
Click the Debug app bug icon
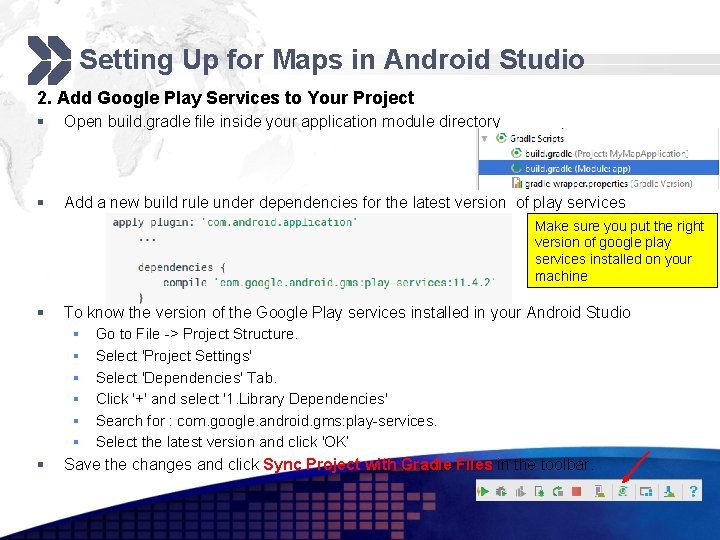coord(501,491)
